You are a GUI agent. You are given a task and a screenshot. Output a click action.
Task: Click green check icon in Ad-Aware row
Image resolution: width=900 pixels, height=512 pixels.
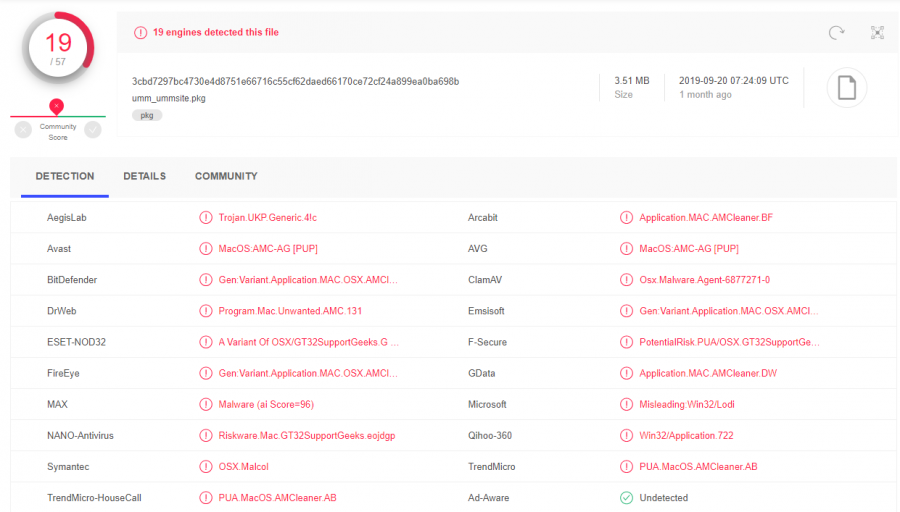tap(626, 498)
